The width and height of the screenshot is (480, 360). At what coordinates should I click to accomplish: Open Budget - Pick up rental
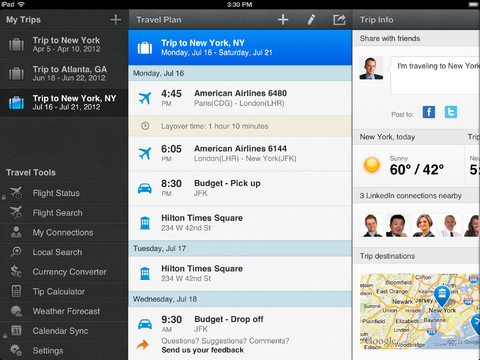click(x=240, y=188)
